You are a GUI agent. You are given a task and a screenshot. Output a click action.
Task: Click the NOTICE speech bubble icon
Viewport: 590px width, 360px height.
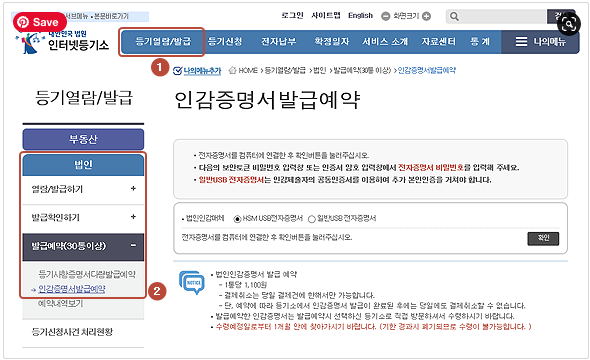pyautogui.click(x=192, y=282)
